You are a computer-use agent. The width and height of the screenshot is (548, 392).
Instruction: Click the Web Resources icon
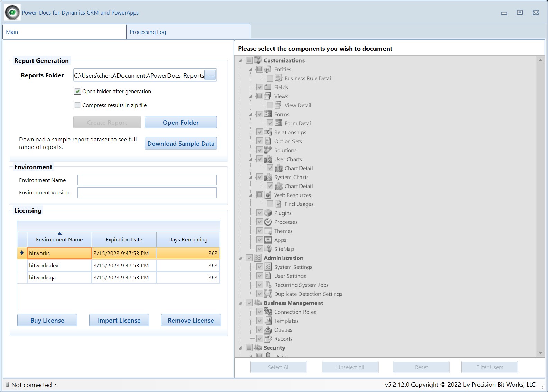click(x=268, y=195)
